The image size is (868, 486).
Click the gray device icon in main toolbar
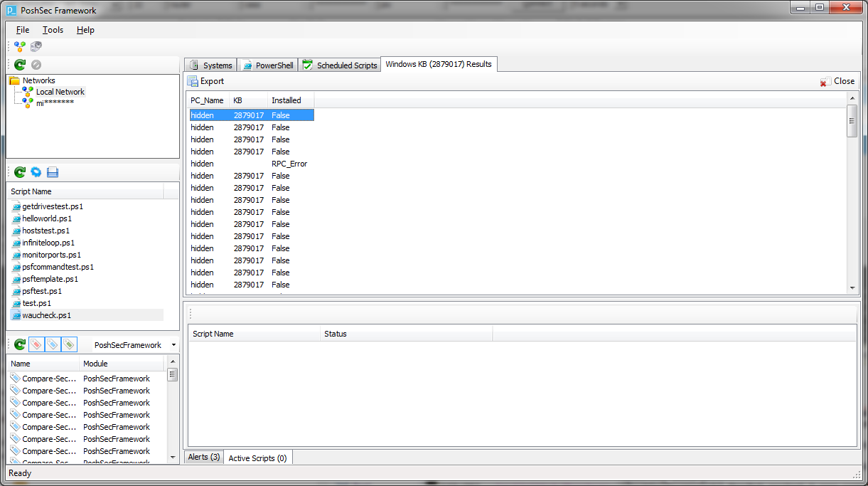coord(36,46)
